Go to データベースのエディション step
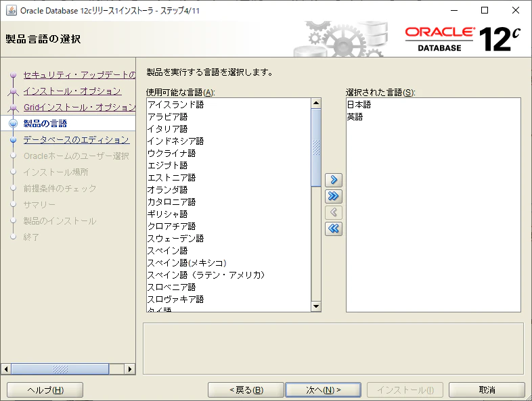The image size is (532, 401). [x=76, y=140]
